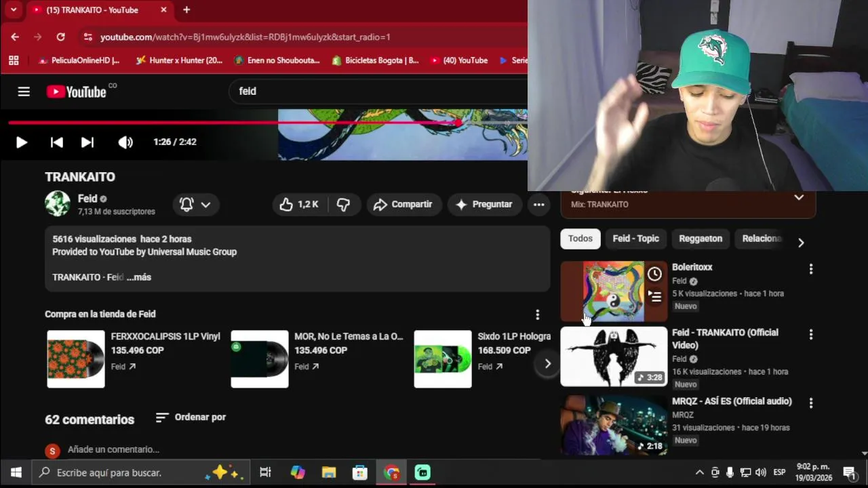Open the Bicicletas Bogota bookmark
The image size is (868, 488).
point(375,60)
